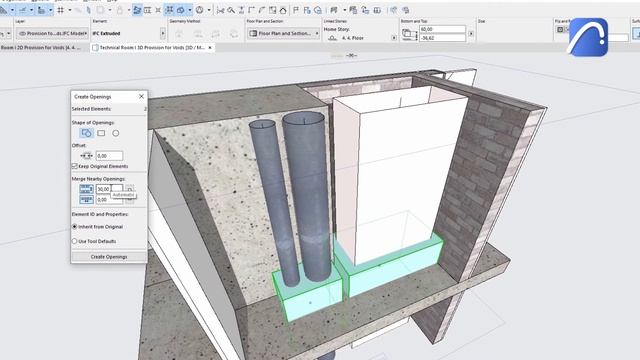The image size is (640, 360).
Task: Open the Floor Plan and Section dropdown
Action: click(284, 33)
